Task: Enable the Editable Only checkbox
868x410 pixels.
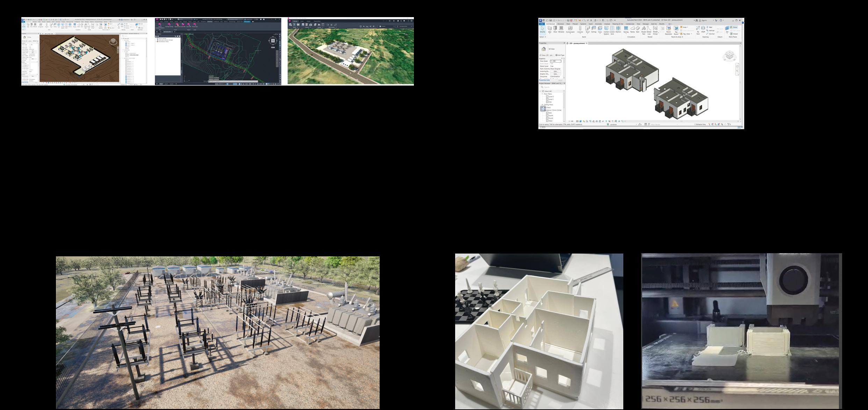Action: coord(695,124)
